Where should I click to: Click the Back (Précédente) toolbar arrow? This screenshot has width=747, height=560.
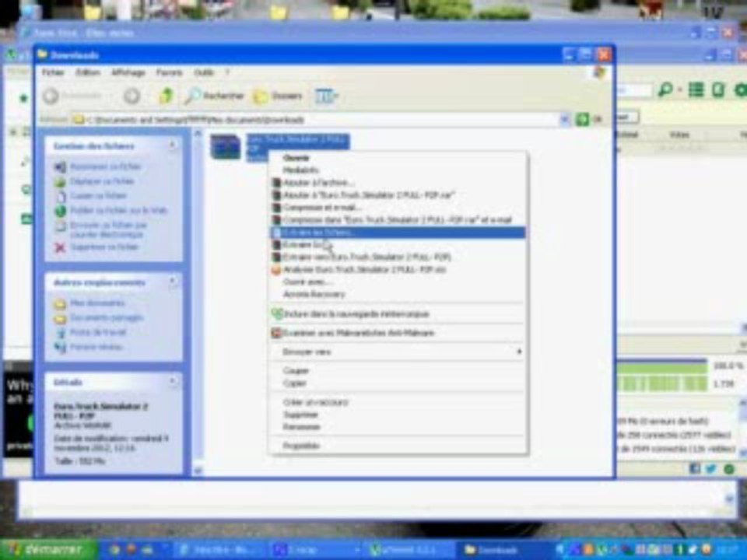click(x=51, y=96)
